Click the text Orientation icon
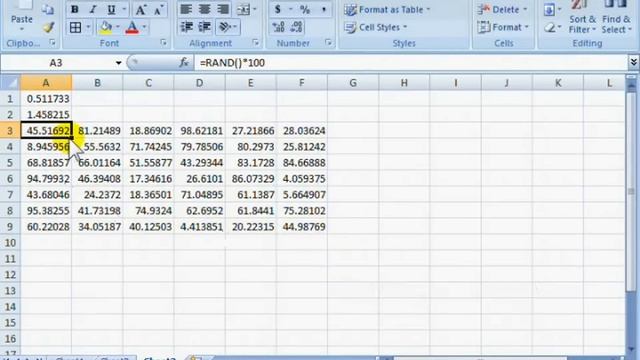This screenshot has width=640, height=360. coord(224,27)
